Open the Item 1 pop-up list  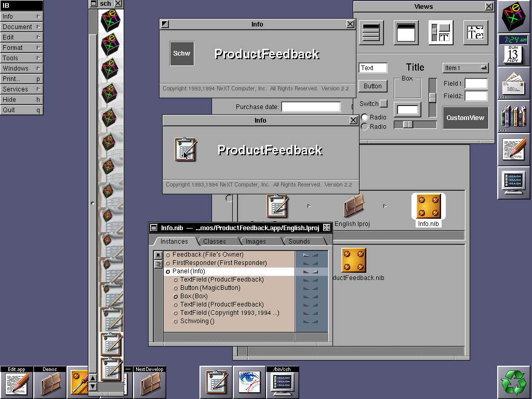coord(465,68)
